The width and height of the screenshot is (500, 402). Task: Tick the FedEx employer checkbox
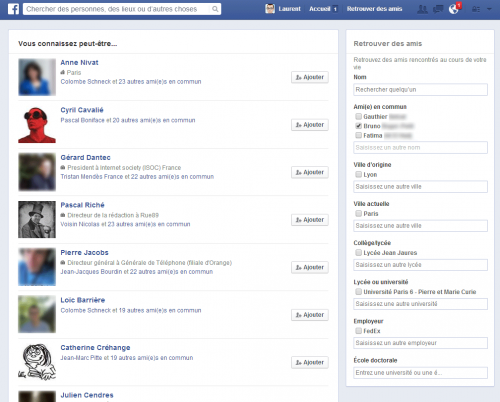pos(358,331)
